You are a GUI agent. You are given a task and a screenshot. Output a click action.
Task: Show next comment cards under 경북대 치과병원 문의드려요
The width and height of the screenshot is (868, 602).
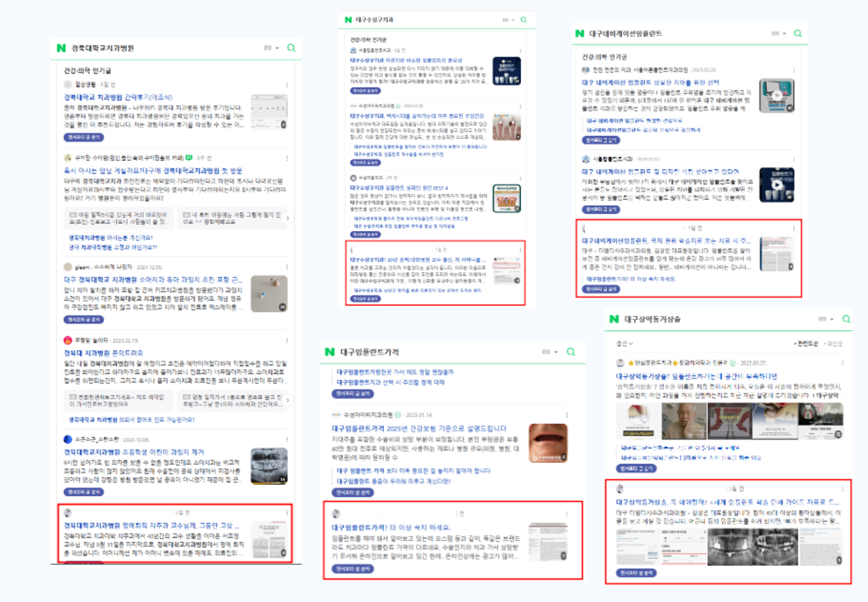(288, 400)
